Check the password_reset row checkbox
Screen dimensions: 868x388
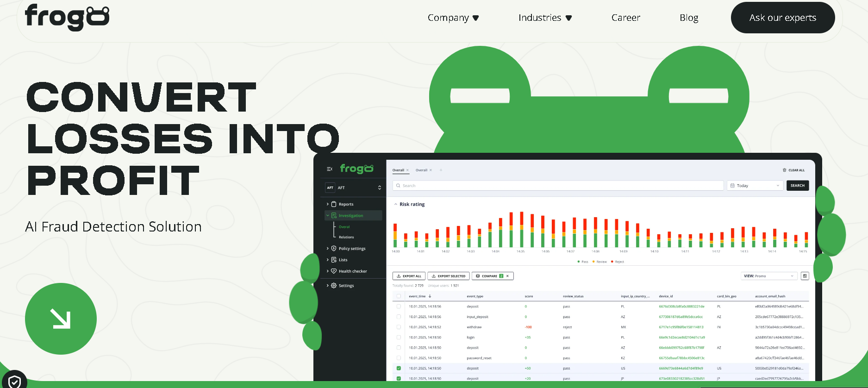(399, 358)
